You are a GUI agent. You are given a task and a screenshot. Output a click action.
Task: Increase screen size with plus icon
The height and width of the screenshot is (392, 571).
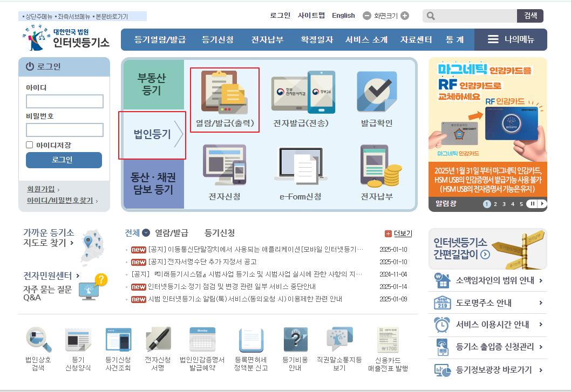point(405,16)
